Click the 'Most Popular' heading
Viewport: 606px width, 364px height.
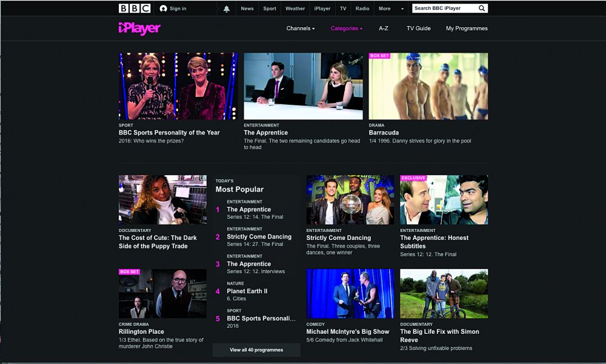point(239,190)
